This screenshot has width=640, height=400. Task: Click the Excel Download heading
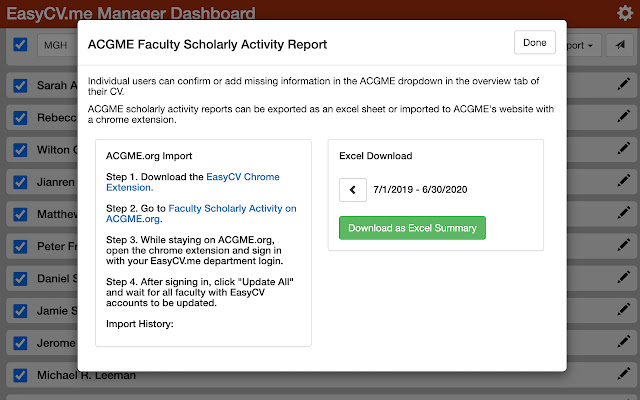[376, 156]
